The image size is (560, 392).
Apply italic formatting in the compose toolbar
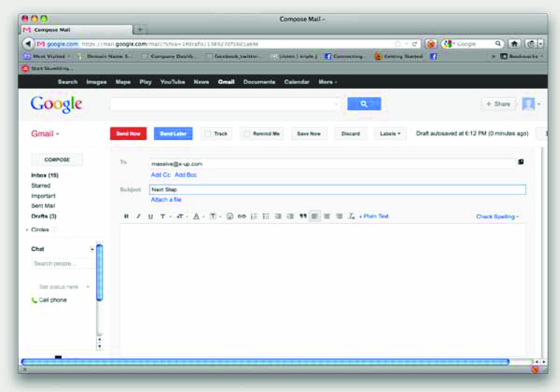pos(138,216)
